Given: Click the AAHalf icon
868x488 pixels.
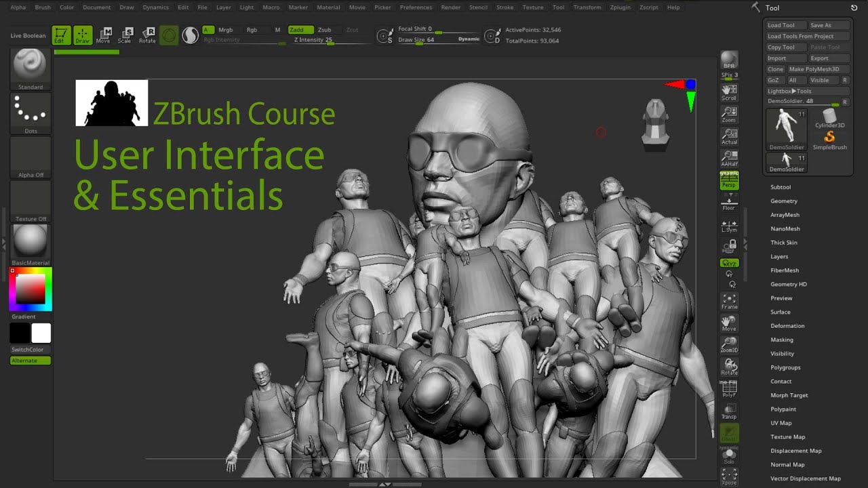Looking at the screenshot, I should (x=729, y=159).
